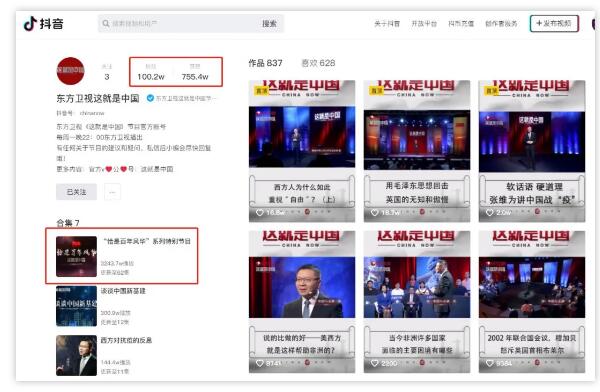Click collection title 谈谈中国新基建
The width and height of the screenshot is (600, 392).
tap(123, 291)
